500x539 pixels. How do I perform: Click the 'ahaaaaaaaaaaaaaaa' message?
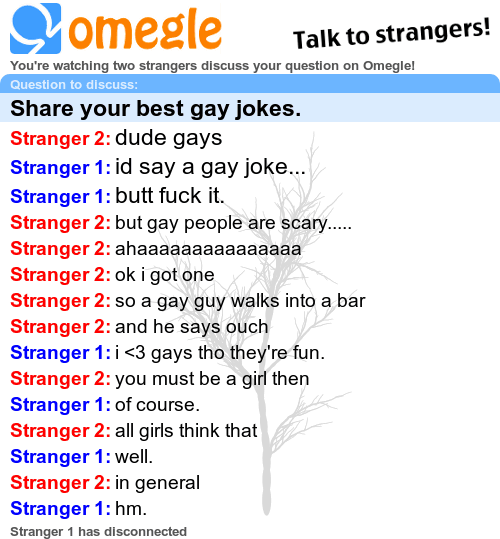pos(208,249)
